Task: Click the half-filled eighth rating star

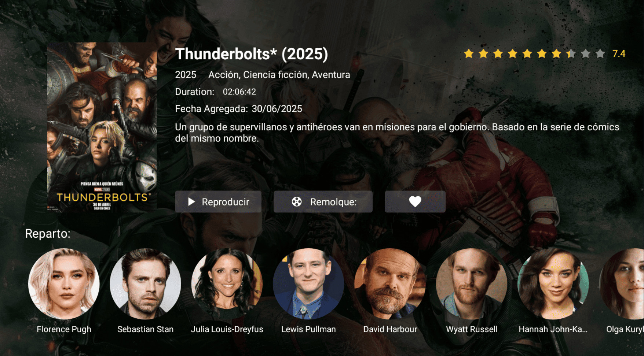Action: point(571,54)
